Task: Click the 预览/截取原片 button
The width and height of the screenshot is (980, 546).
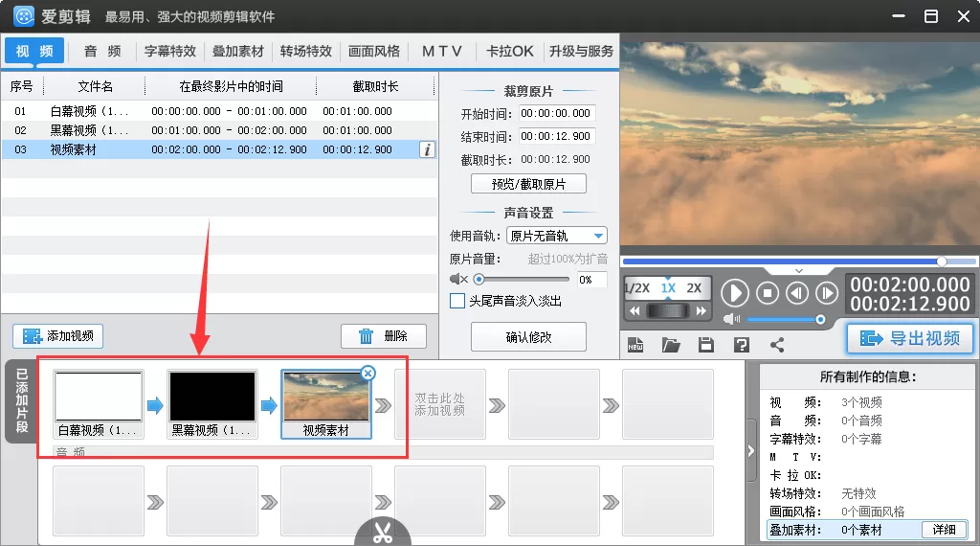Action: coord(528,184)
